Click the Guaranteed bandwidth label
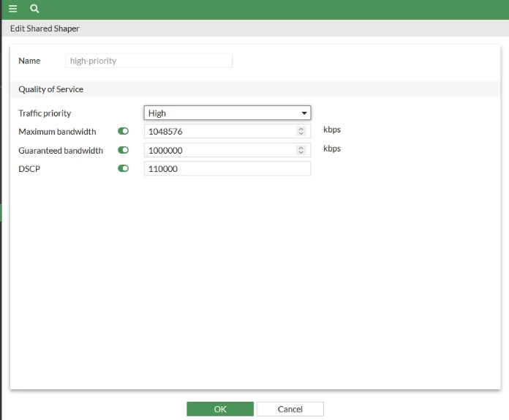The image size is (509, 420). 61,151
